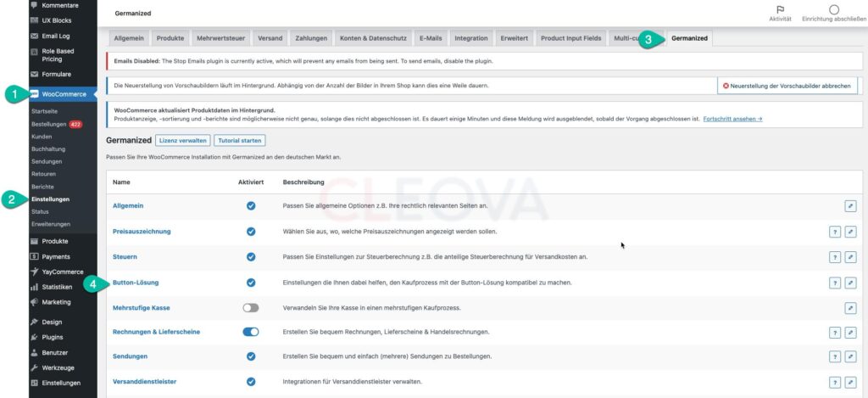Click help icon for Versanddienstleister row
The width and height of the screenshot is (868, 398).
point(834,382)
